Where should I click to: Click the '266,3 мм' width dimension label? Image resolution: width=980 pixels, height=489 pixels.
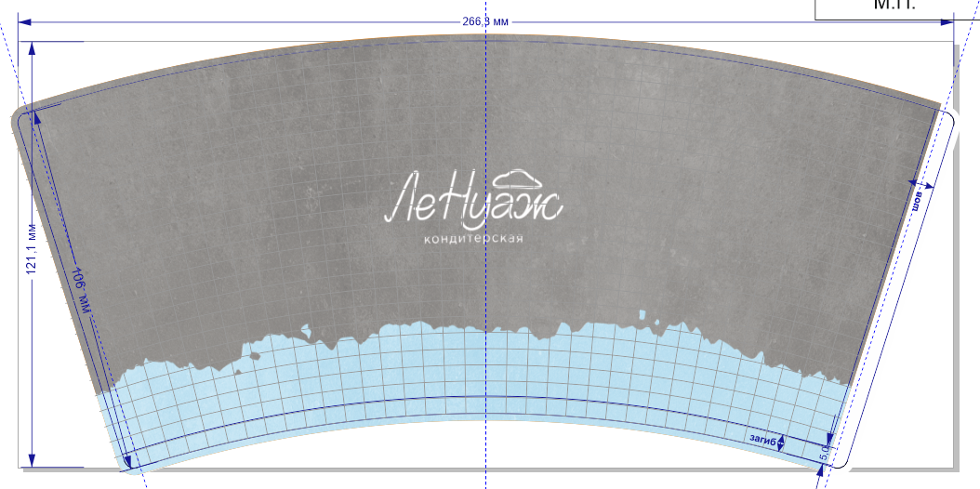click(485, 22)
